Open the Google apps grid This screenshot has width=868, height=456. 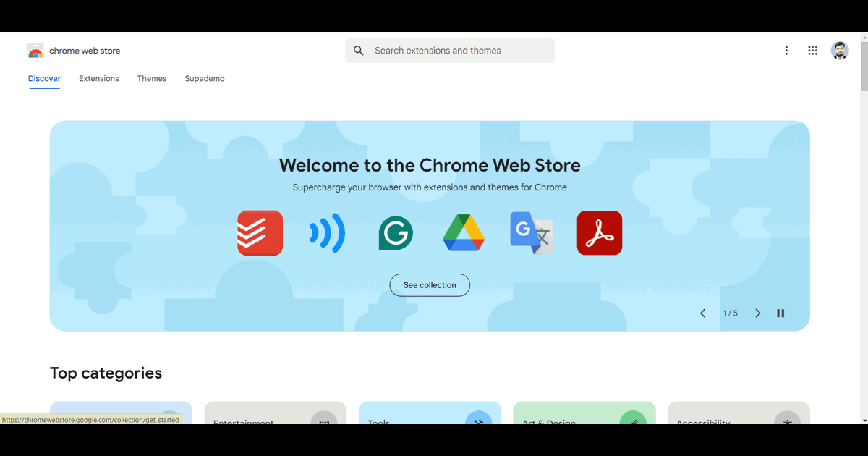813,51
